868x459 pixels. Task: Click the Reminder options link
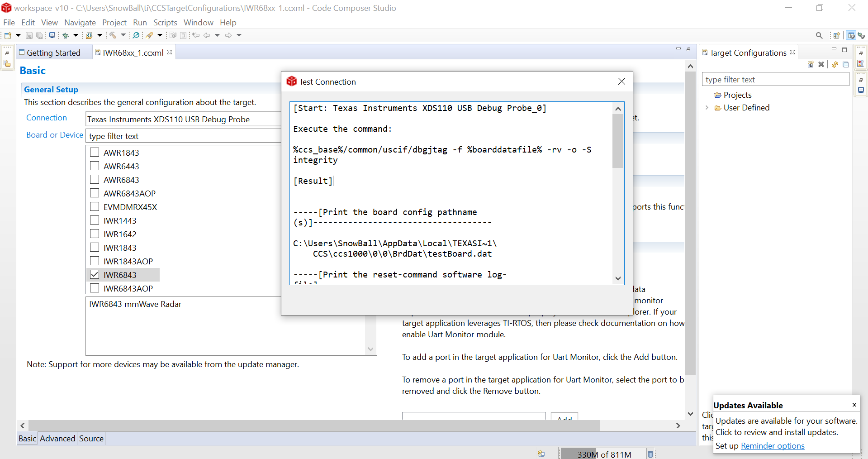click(x=773, y=446)
